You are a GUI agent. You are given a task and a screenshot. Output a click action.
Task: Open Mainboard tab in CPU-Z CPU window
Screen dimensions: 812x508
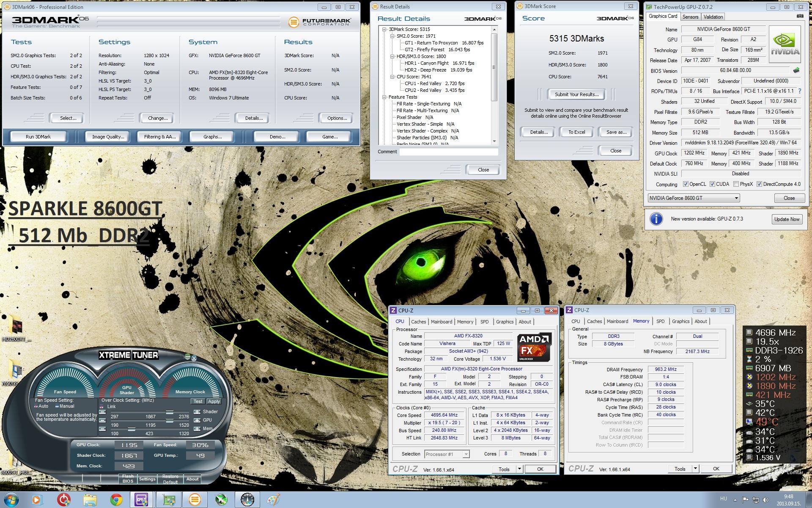pyautogui.click(x=442, y=322)
